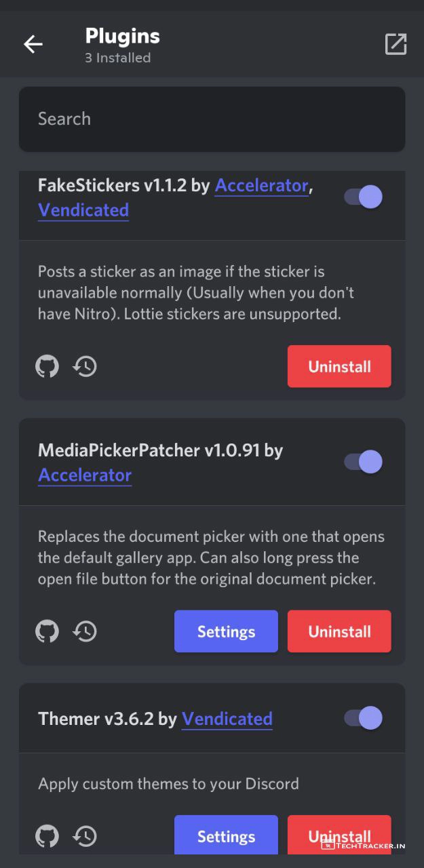Open plugins folder via external icon
This screenshot has height=868, width=424.
[x=396, y=44]
